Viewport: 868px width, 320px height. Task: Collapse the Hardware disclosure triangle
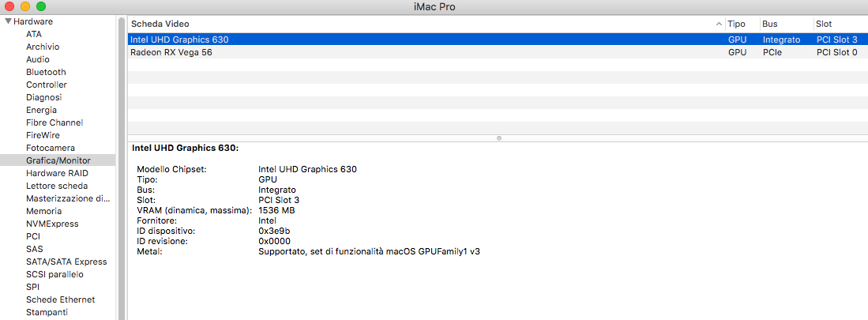(9, 21)
